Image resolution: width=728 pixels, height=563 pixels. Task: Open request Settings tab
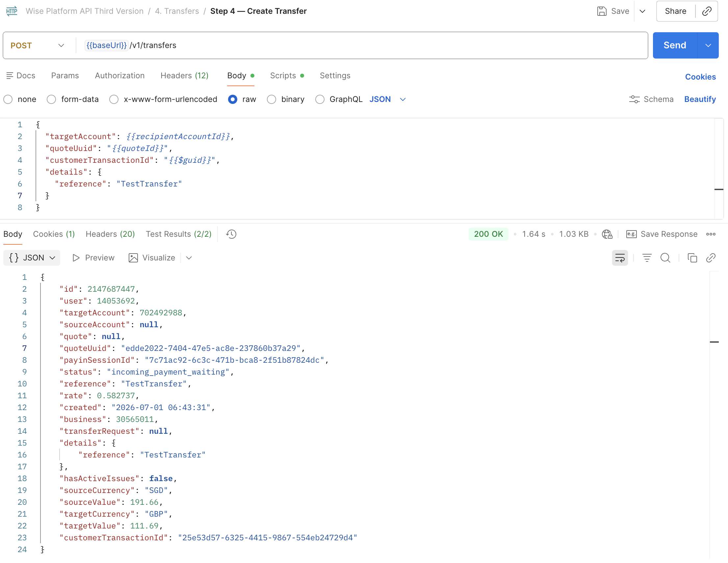coord(335,76)
